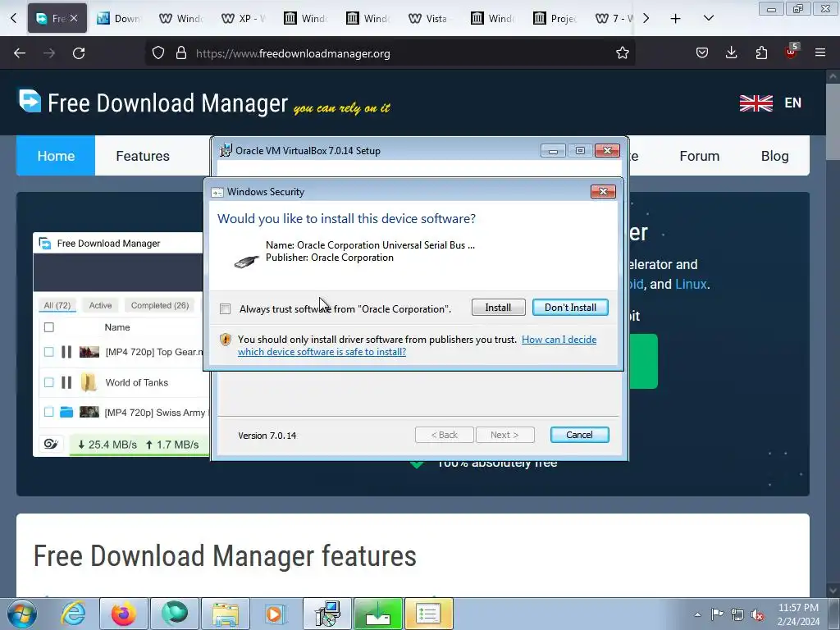Open the extensions puzzle icon
840x630 pixels.
coord(761,52)
